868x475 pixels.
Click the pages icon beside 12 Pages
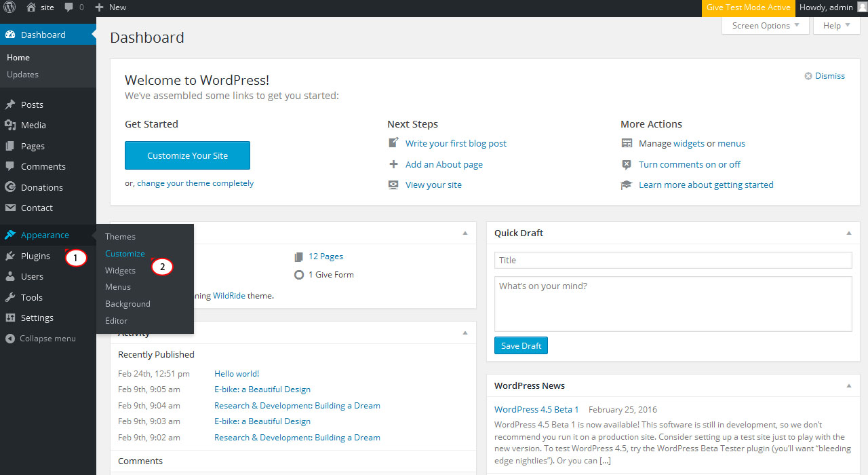click(299, 256)
